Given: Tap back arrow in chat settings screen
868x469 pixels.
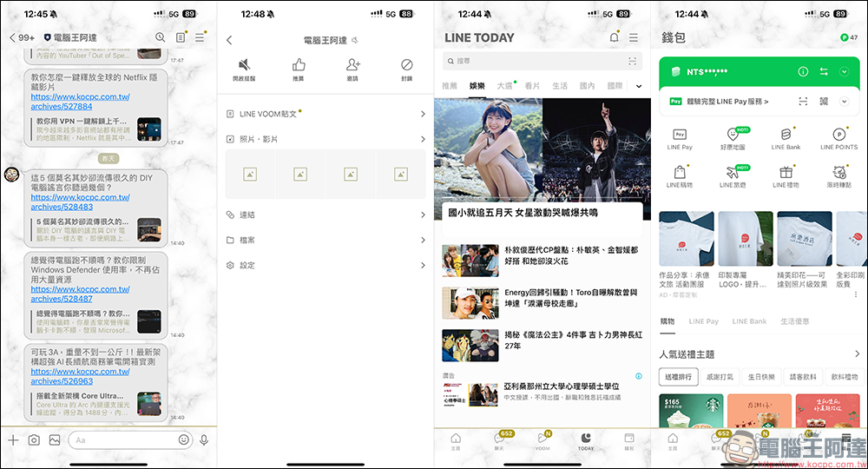Looking at the screenshot, I should (x=229, y=40).
